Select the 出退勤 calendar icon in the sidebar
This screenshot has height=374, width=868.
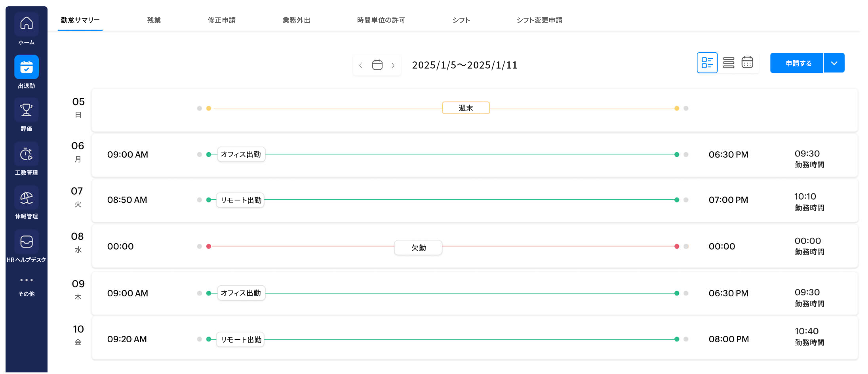26,67
